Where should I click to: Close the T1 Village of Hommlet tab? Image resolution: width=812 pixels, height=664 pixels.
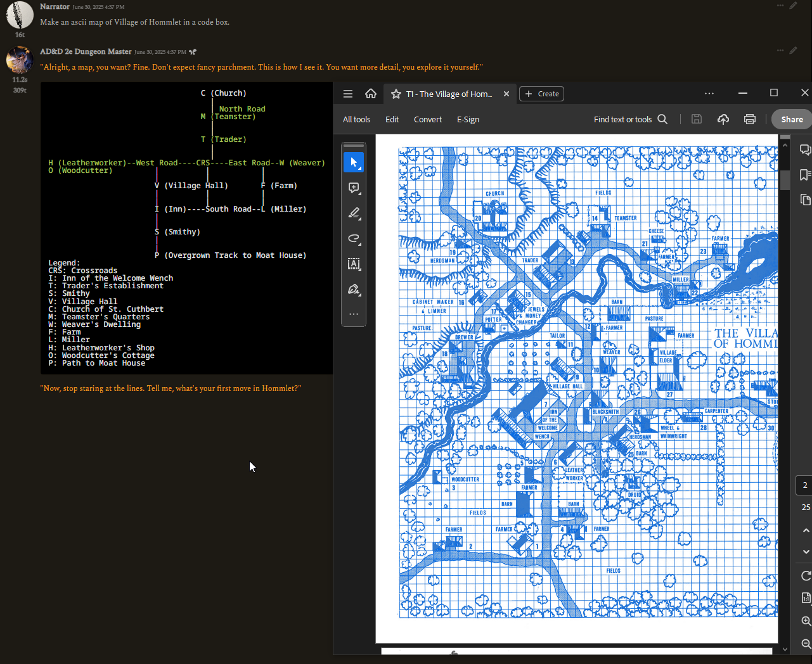coord(506,94)
